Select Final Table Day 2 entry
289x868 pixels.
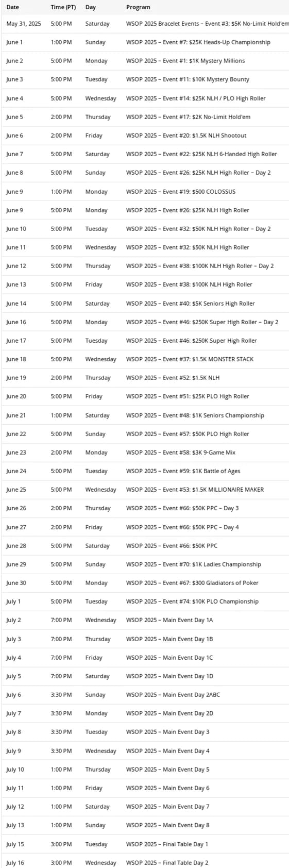(x=167, y=863)
